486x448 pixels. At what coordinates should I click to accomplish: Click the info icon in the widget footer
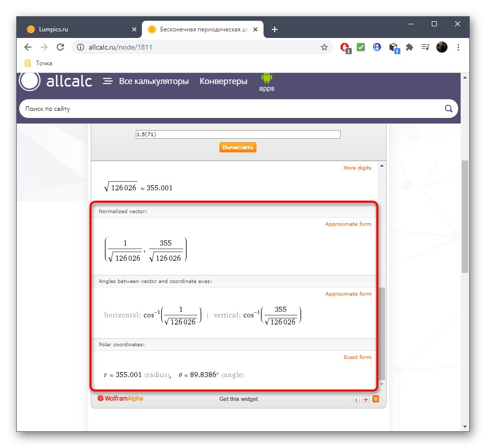tap(356, 399)
